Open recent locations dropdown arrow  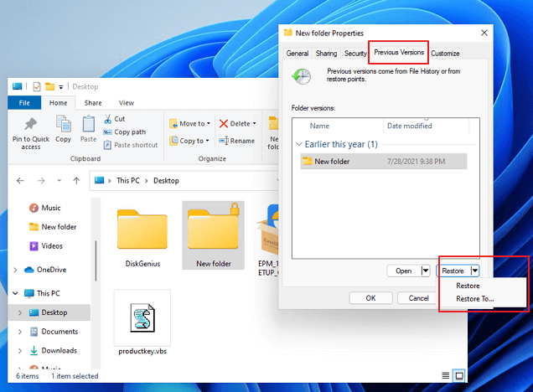point(60,181)
